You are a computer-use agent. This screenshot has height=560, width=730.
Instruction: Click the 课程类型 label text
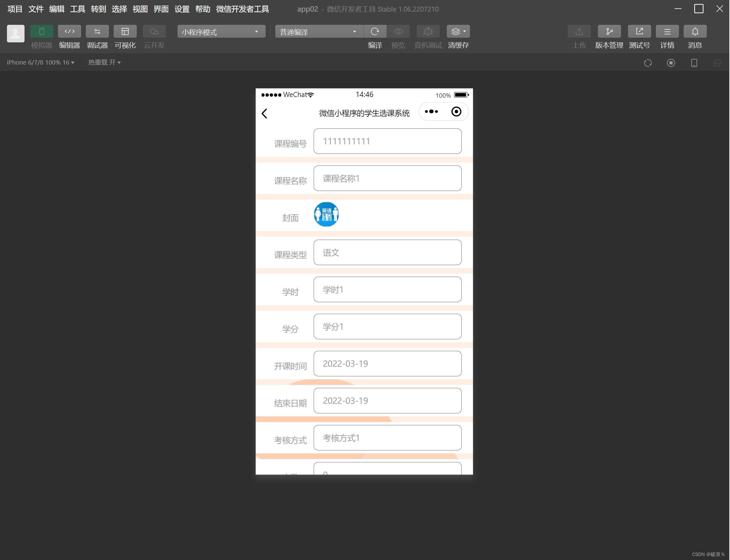pos(290,255)
